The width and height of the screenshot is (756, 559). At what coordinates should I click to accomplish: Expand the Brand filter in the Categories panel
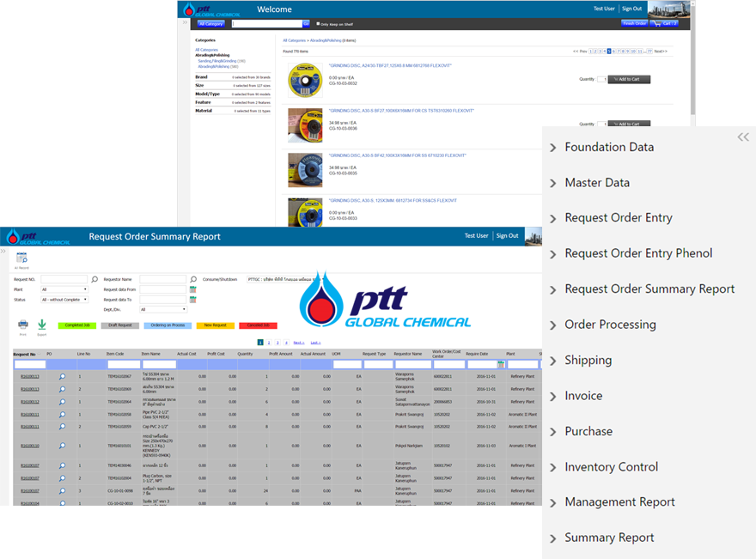pos(233,77)
